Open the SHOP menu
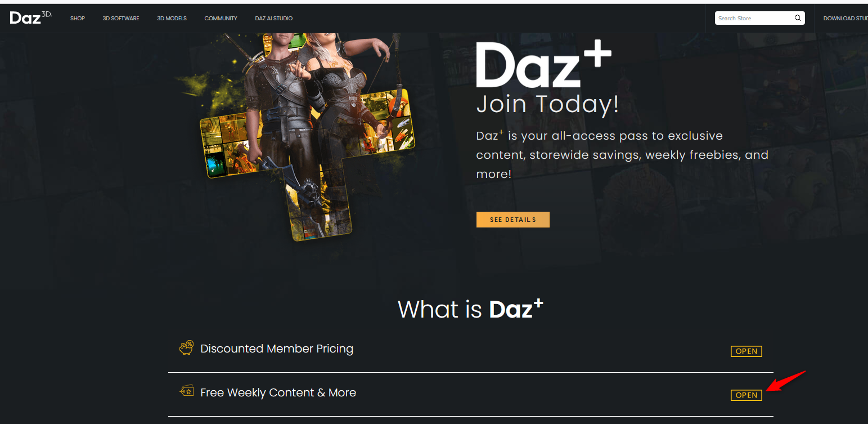The width and height of the screenshot is (868, 424). pyautogui.click(x=78, y=19)
